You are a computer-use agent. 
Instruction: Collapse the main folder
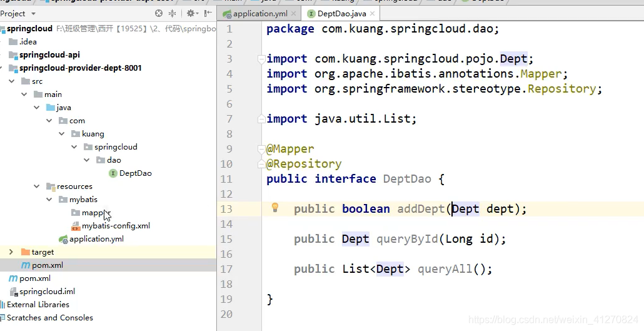point(24,94)
